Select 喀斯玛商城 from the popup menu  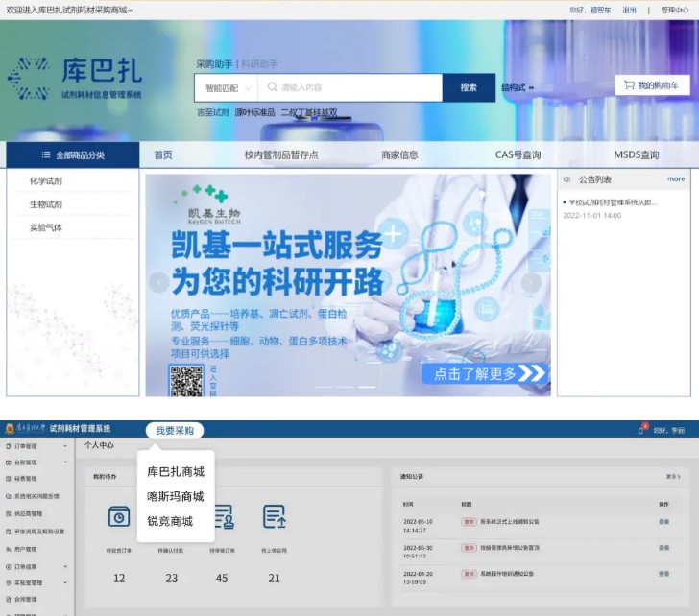point(176,496)
